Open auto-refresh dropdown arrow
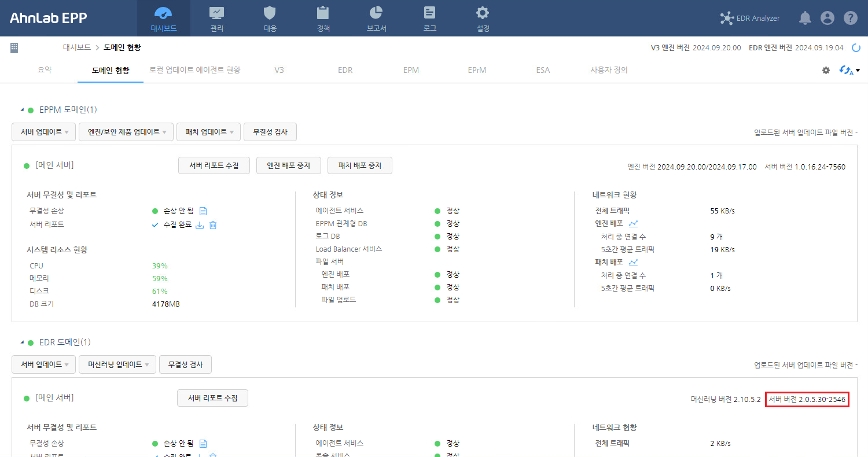Screen dimensions: 868x457 click(858, 71)
